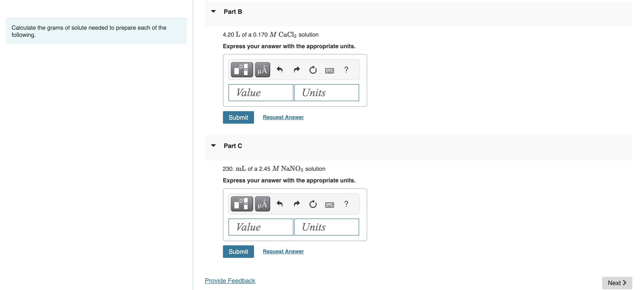Collapse the Part B section
The height and width of the screenshot is (290, 644).
(x=213, y=11)
